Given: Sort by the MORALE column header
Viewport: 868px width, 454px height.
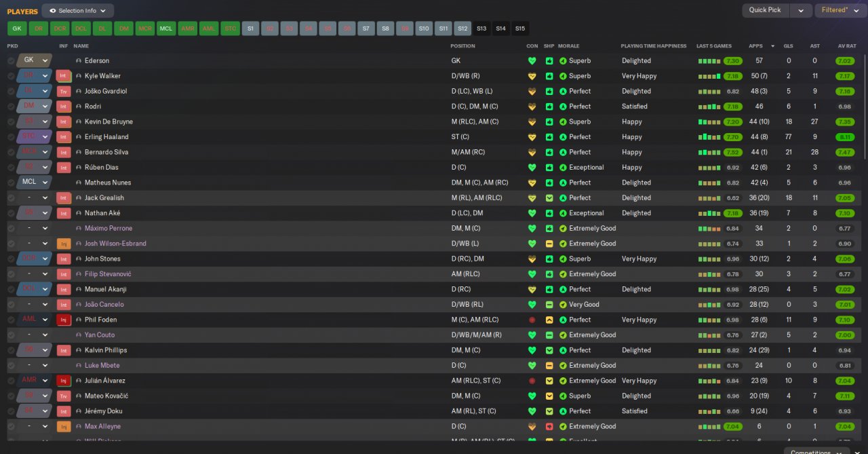Looking at the screenshot, I should tap(568, 46).
